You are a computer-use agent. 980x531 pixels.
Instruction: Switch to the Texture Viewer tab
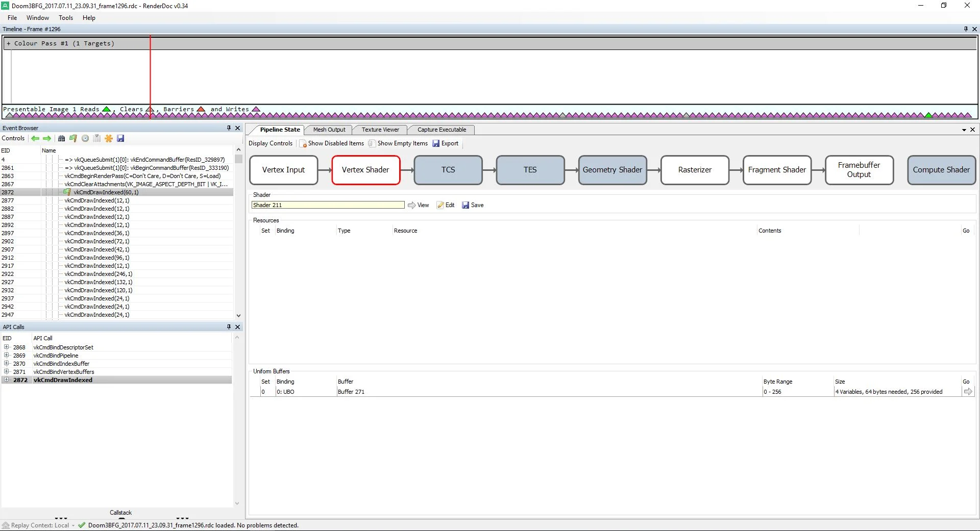tap(380, 130)
